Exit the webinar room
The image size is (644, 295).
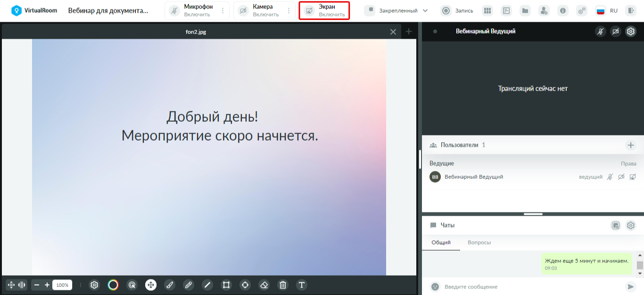pyautogui.click(x=631, y=10)
